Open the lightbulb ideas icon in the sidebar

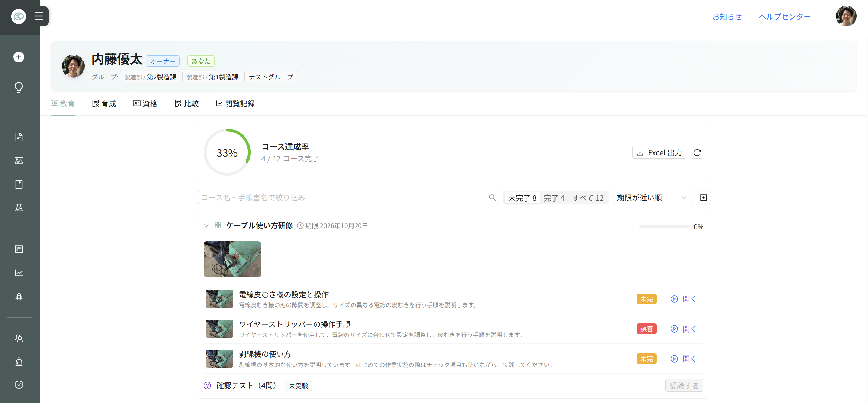tap(19, 87)
